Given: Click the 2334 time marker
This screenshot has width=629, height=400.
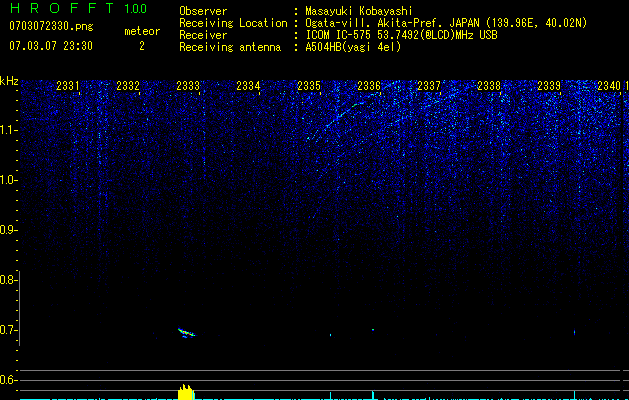Looking at the screenshot, I should pos(248,86).
